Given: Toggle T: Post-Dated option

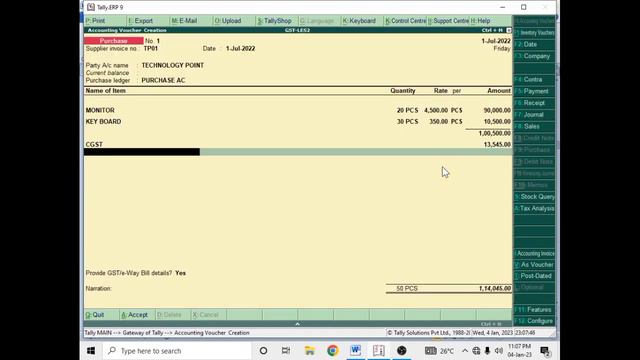Looking at the screenshot, I should coord(534,276).
